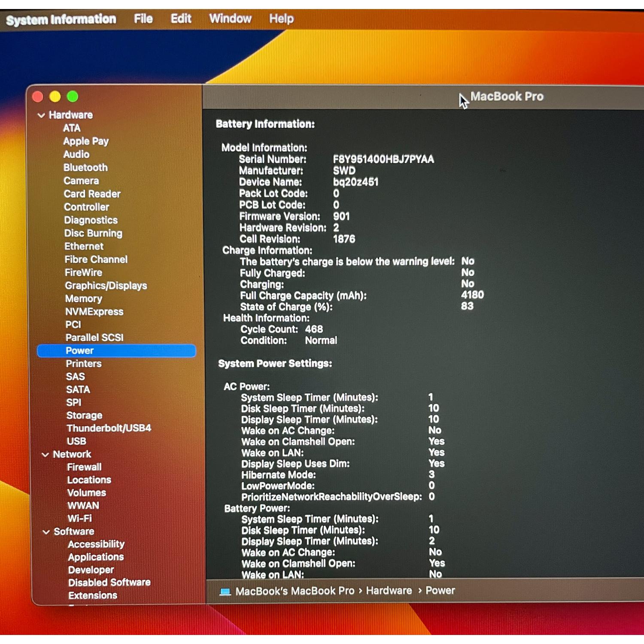Select USB in the sidebar
The height and width of the screenshot is (644, 644).
(x=76, y=441)
